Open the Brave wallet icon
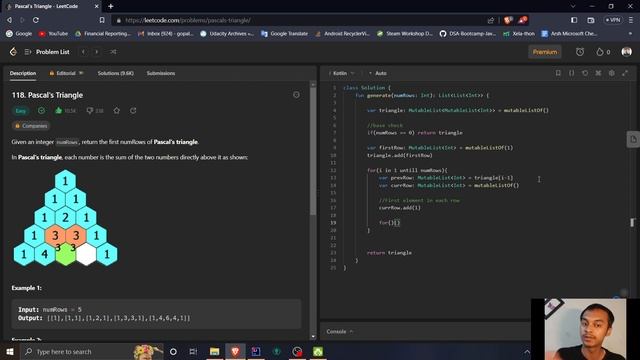 click(x=591, y=20)
